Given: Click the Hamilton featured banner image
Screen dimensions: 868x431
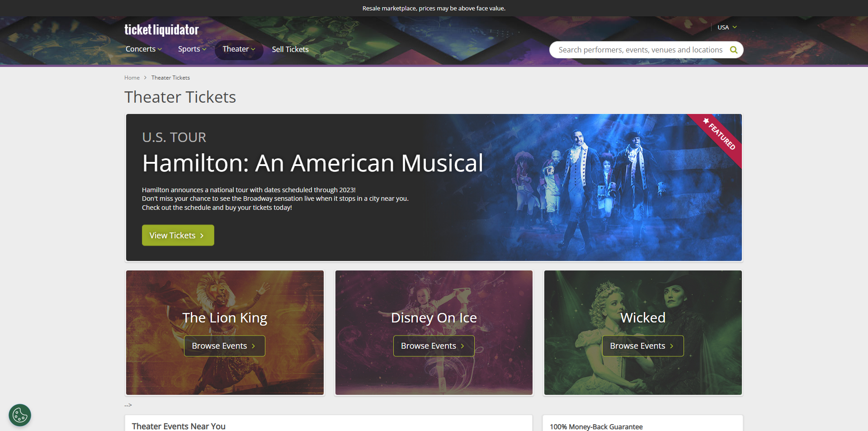Looking at the screenshot, I should [588, 190].
